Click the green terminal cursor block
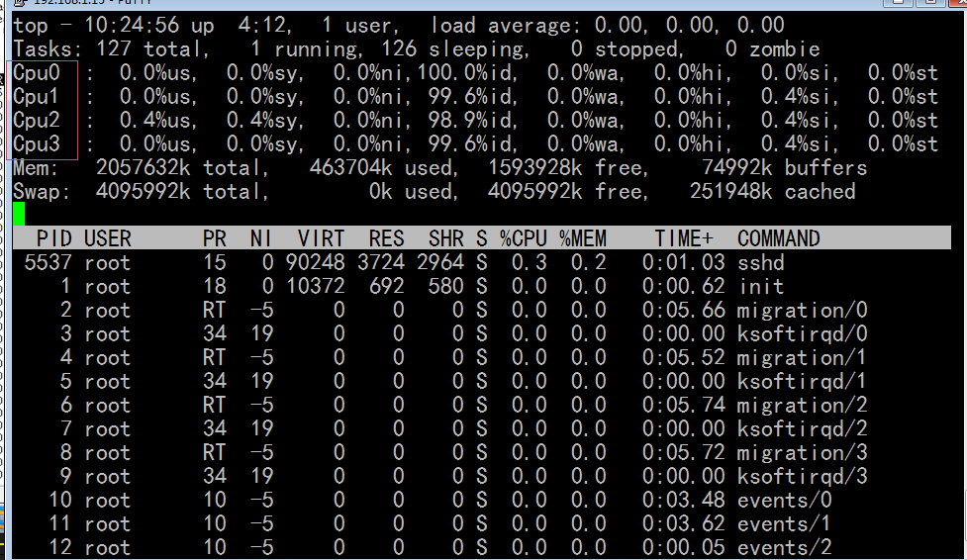The image size is (967, 560). pyautogui.click(x=19, y=214)
